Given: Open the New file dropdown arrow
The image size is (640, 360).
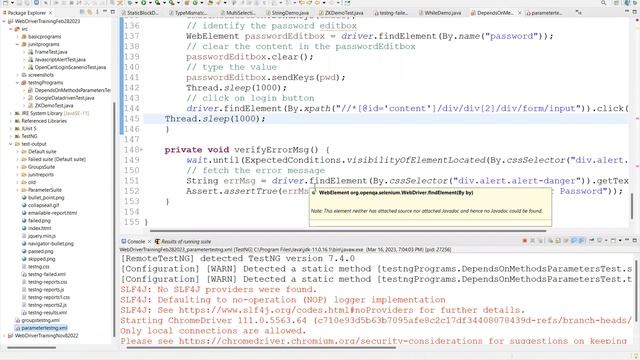Looking at the screenshot, I should (12, 3).
